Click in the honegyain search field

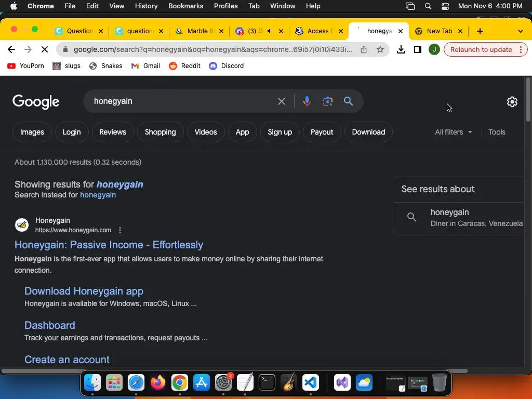(x=183, y=101)
